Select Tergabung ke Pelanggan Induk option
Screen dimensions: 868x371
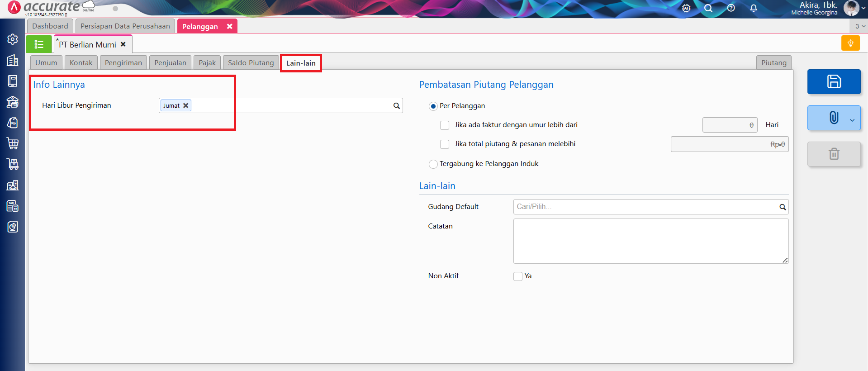433,164
